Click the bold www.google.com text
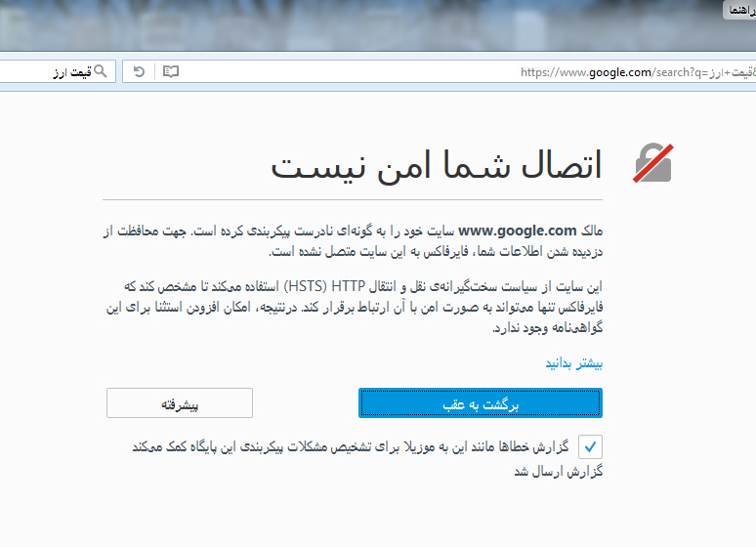Viewport: 756px width, 547px height. click(518, 231)
